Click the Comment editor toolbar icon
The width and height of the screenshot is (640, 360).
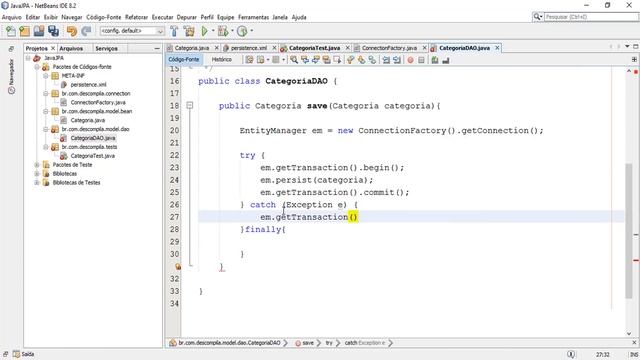pyautogui.click(x=435, y=60)
